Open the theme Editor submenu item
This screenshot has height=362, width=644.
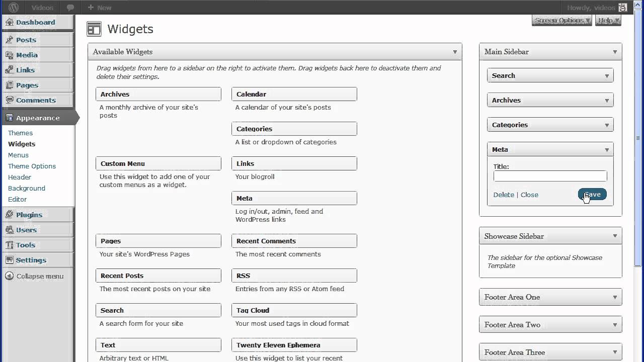coord(17,199)
